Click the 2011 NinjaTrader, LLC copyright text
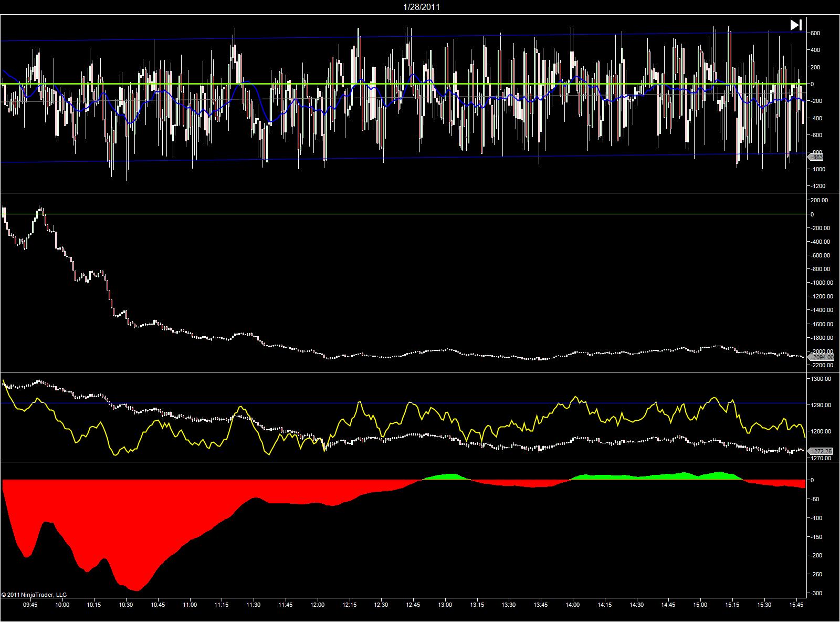Image resolution: width=840 pixels, height=622 pixels. click(x=34, y=595)
